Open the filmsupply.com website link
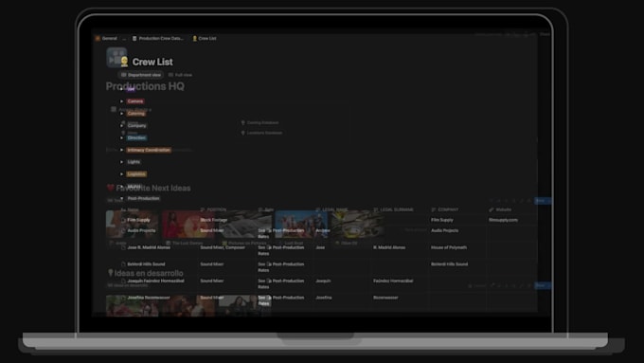The height and width of the screenshot is (363, 644). tap(503, 220)
